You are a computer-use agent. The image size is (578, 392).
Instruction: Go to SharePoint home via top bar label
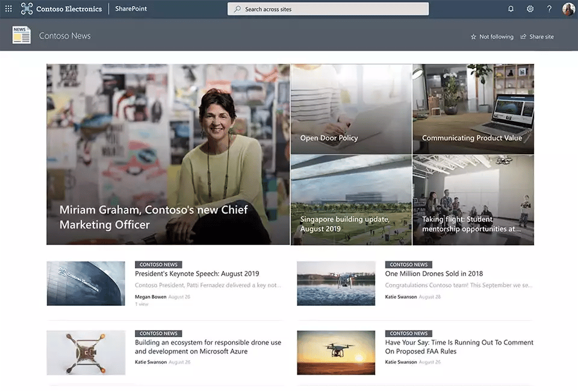pyautogui.click(x=130, y=8)
